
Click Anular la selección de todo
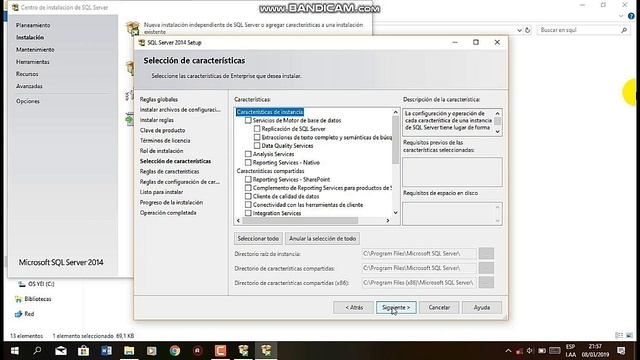(x=322, y=238)
